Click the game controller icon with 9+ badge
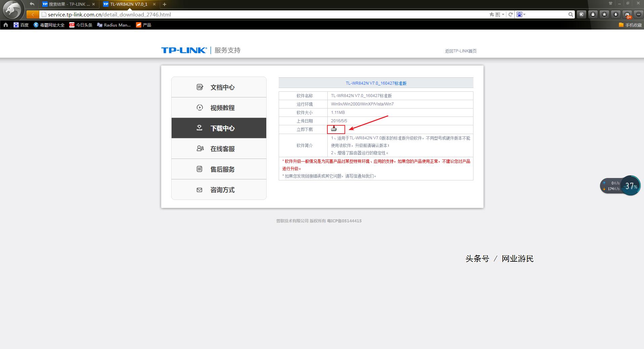Viewport: 644px width, 349px height. pos(627,14)
